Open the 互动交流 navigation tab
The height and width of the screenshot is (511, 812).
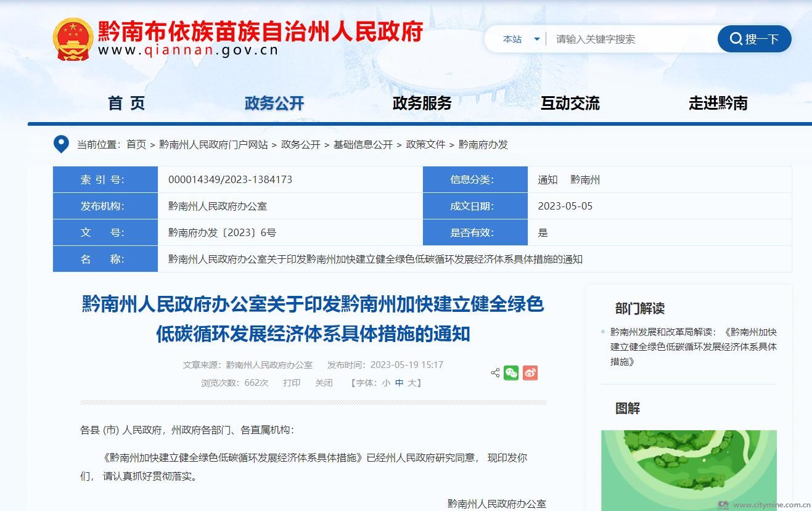tap(570, 103)
